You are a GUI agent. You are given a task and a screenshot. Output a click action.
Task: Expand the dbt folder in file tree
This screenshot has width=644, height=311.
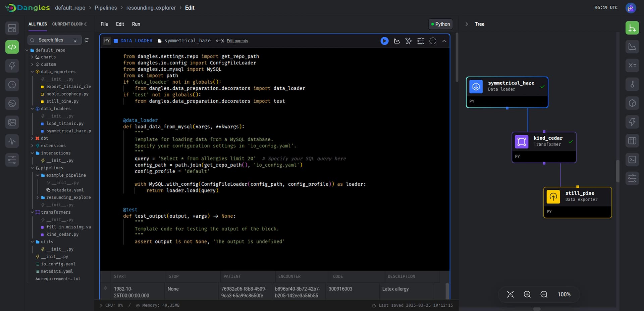click(32, 138)
